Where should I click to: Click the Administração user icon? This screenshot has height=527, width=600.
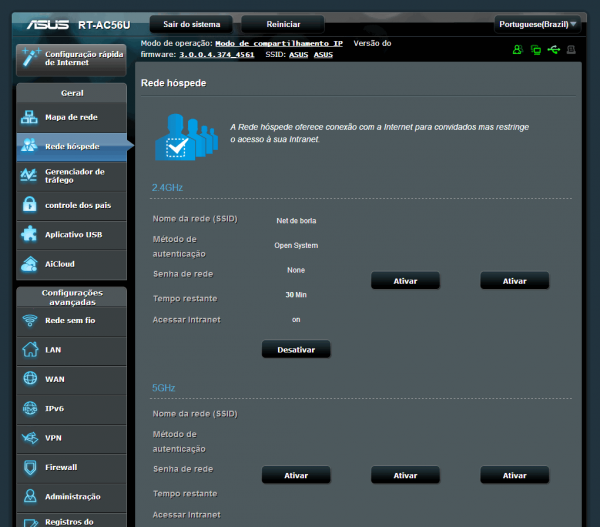[30, 496]
